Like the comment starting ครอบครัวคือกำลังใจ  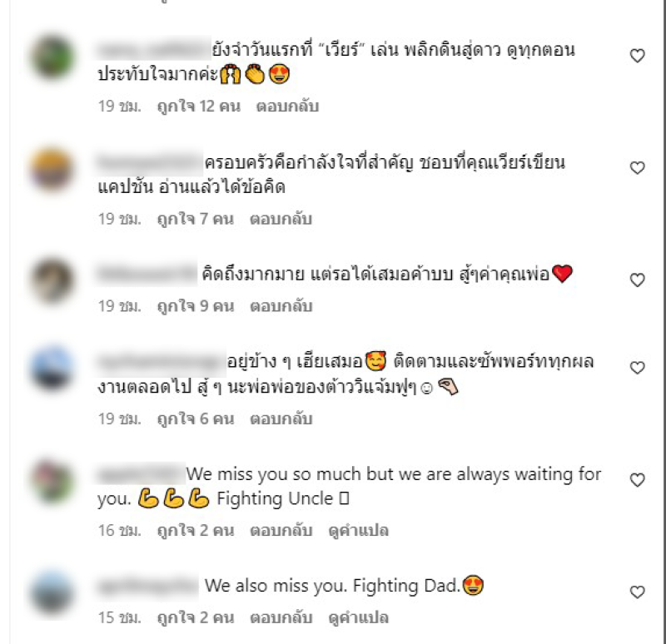point(637,168)
